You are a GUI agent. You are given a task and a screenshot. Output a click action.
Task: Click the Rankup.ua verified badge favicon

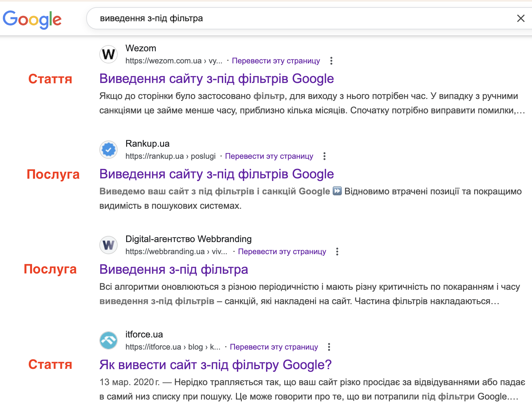[x=108, y=150]
